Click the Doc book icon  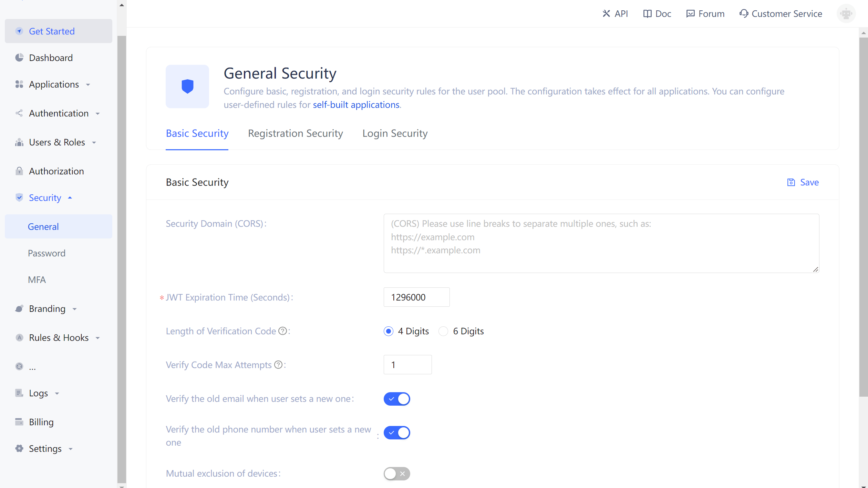click(647, 14)
